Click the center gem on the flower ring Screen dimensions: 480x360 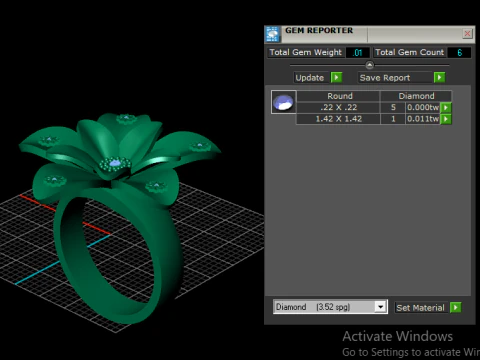coord(115,163)
